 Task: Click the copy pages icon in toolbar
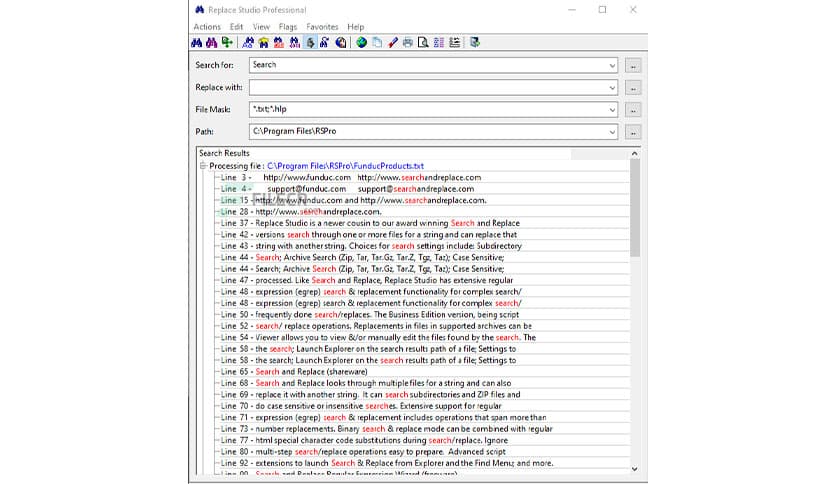pyautogui.click(x=376, y=42)
